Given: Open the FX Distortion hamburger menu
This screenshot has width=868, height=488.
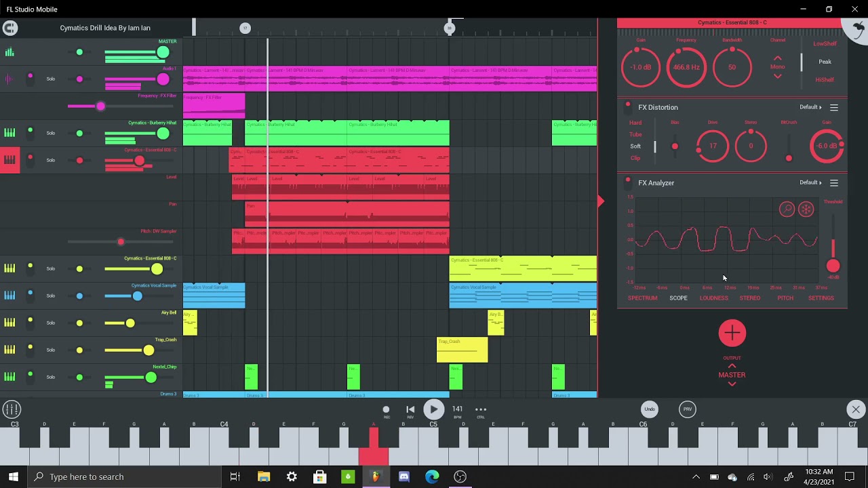Looking at the screenshot, I should tap(834, 108).
